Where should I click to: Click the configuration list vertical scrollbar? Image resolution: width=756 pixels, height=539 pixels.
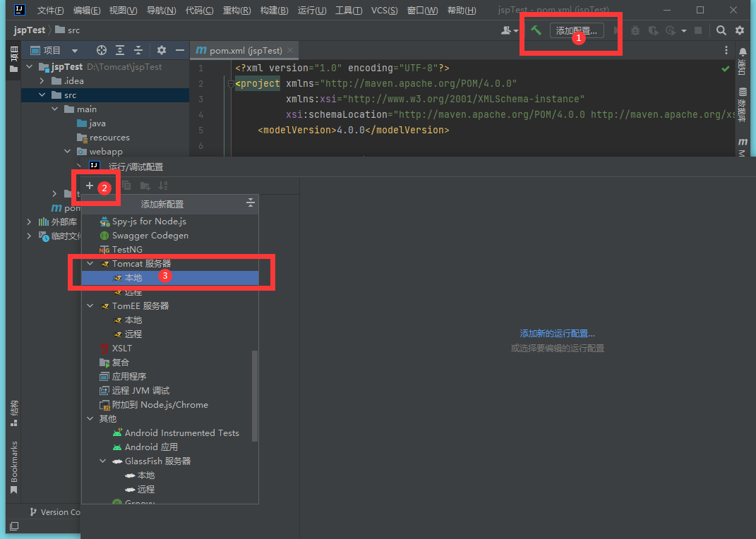click(x=255, y=395)
